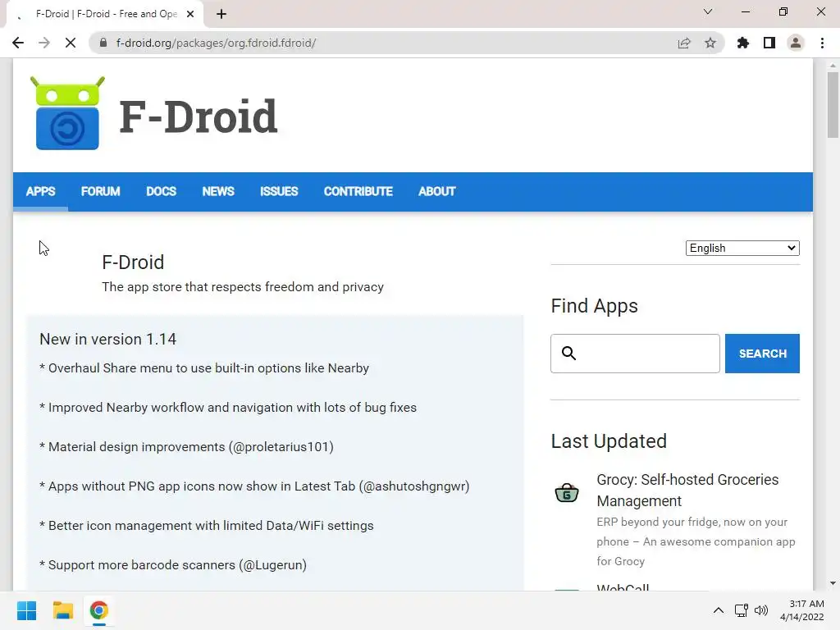This screenshot has width=840, height=630.
Task: Open the DOCS navigation item
Action: [162, 191]
